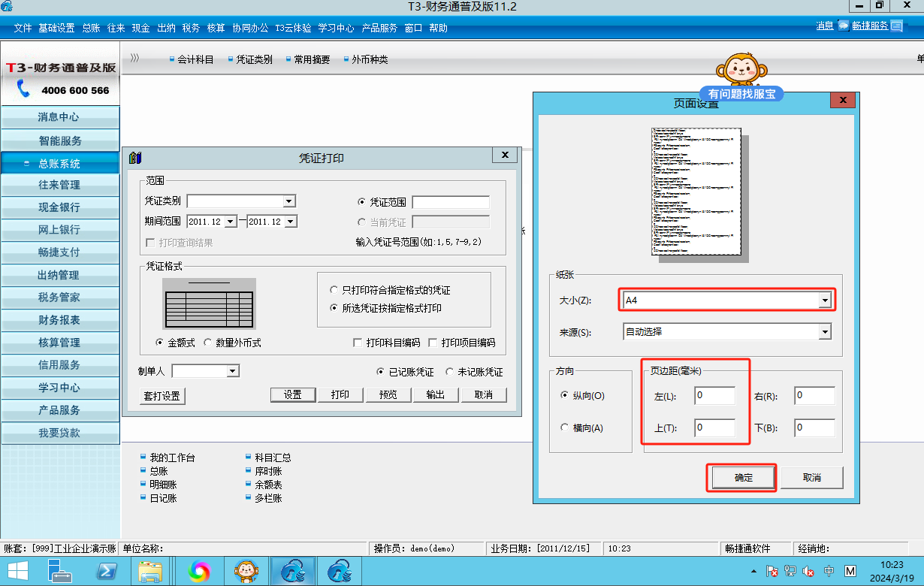Open the Windows Start menu

17,571
